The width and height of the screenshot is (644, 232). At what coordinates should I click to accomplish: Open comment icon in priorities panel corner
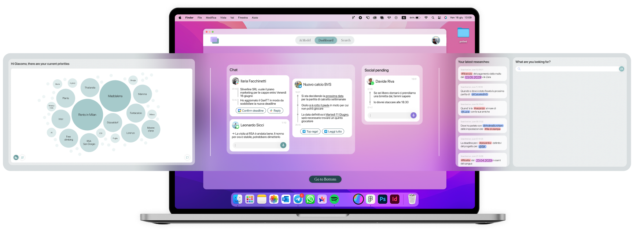(187, 157)
